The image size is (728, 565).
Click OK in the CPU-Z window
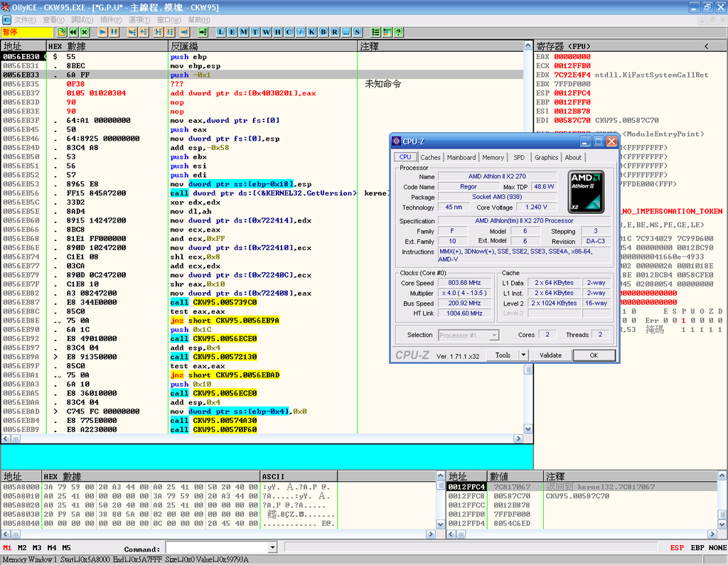[x=594, y=355]
